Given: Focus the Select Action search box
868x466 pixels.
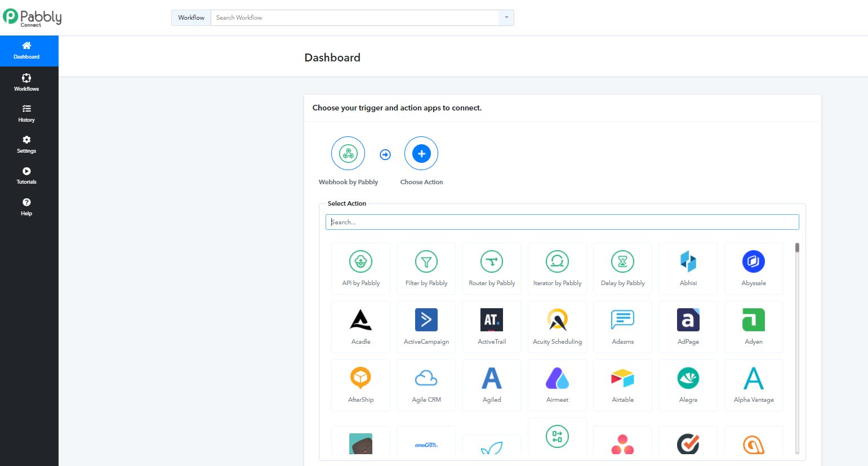Looking at the screenshot, I should click(562, 222).
